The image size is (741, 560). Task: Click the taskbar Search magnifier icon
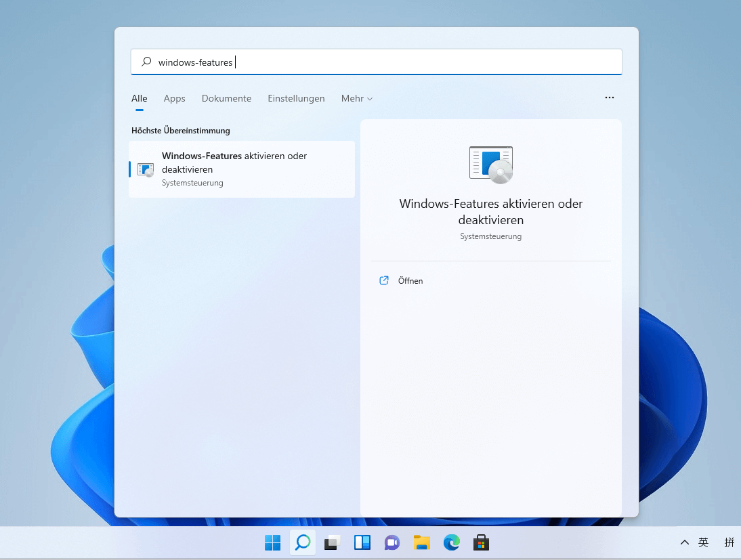click(303, 542)
